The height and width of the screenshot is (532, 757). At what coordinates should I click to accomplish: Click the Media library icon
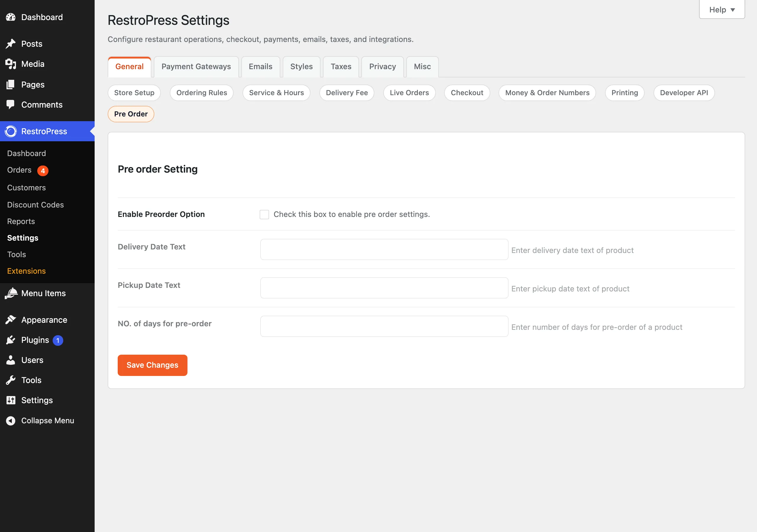[11, 64]
